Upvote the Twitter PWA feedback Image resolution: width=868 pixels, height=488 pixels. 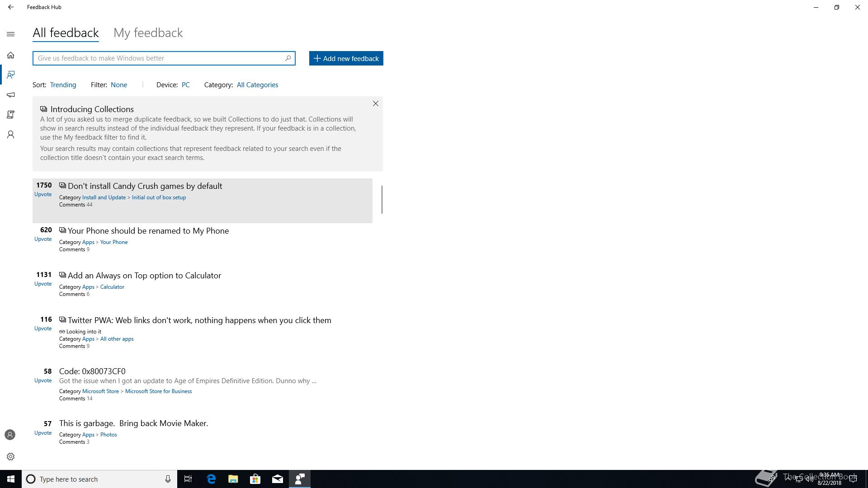[x=43, y=328]
